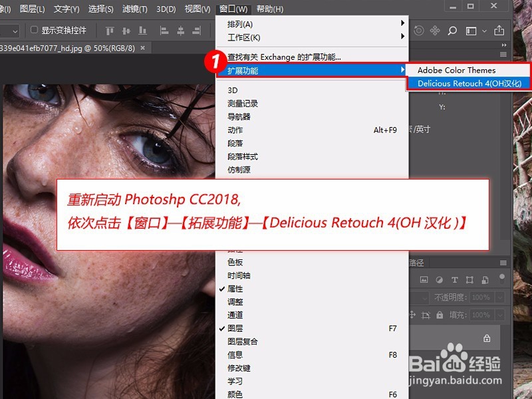Open the layer blend mode dropdown
The width and height of the screenshot is (532, 399).
tap(420, 297)
